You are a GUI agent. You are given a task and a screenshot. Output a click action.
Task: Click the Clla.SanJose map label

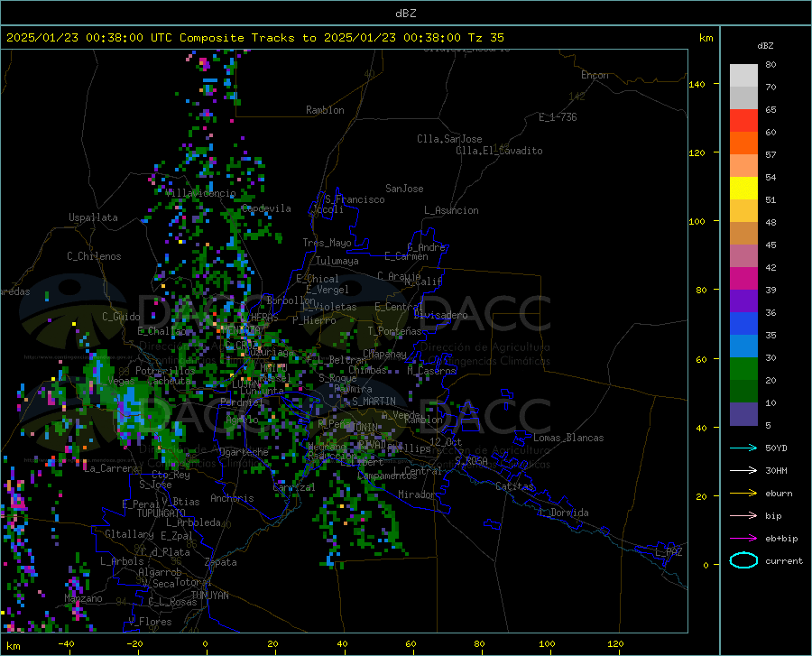pyautogui.click(x=449, y=139)
